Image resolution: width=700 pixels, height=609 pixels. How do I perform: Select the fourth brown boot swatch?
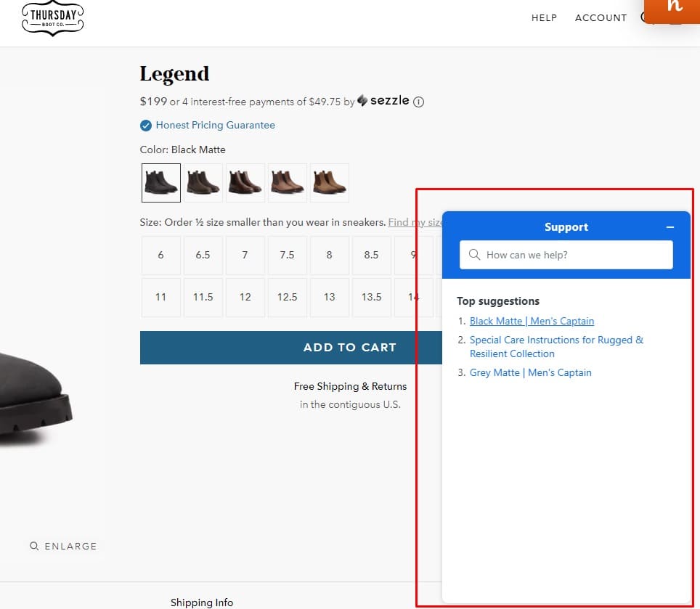[x=288, y=182]
